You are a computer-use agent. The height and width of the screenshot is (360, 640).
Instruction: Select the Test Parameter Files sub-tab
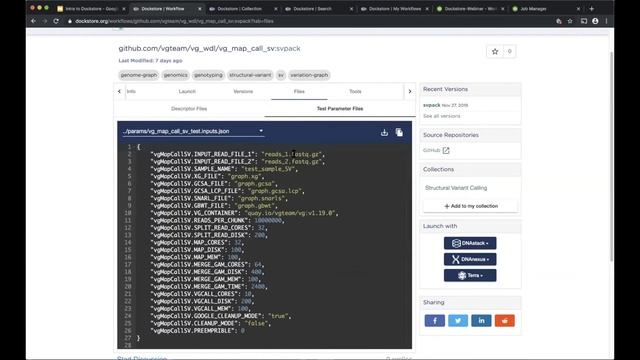coord(340,109)
